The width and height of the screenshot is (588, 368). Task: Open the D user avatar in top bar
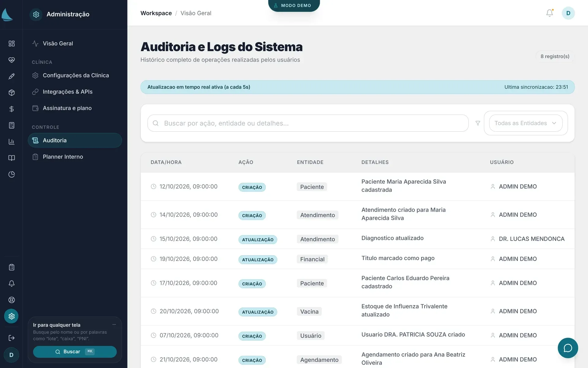point(568,13)
